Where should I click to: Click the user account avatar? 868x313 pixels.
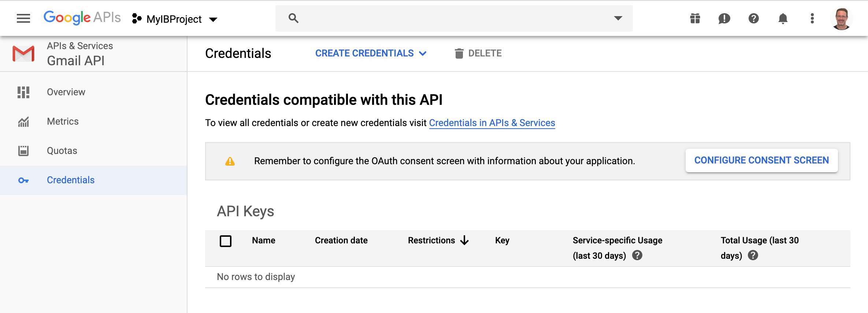842,19
